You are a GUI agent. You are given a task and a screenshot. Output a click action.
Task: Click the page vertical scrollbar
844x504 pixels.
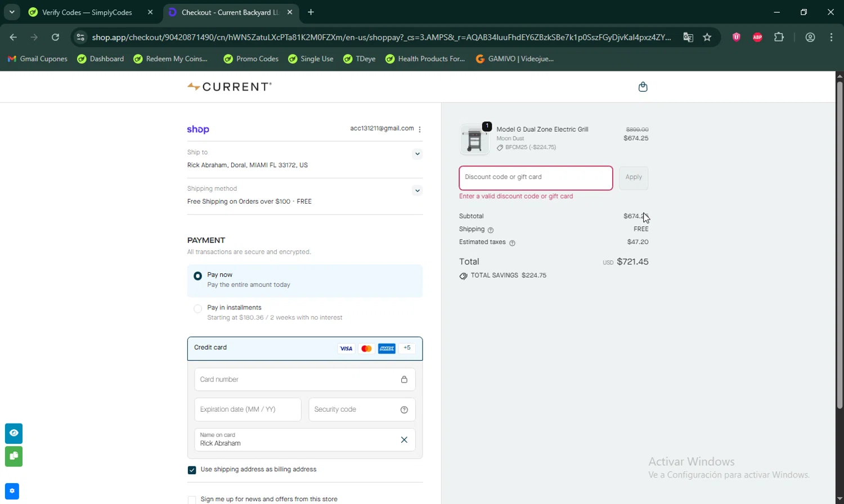point(839,245)
